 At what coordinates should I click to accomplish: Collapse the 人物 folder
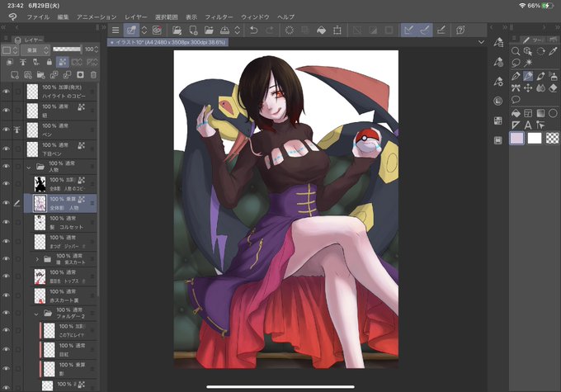tap(29, 168)
